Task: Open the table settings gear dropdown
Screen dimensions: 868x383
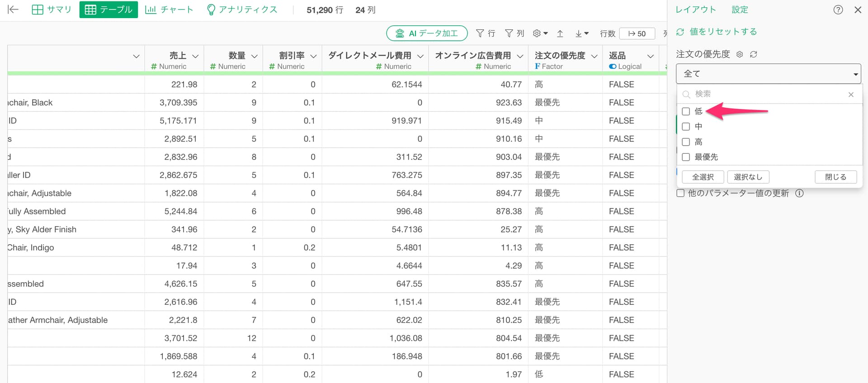Action: pos(540,33)
